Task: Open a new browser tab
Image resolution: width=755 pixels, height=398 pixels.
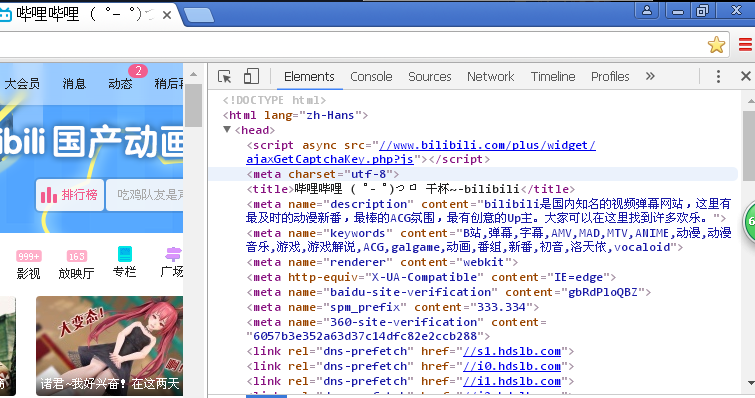Action: [x=198, y=15]
